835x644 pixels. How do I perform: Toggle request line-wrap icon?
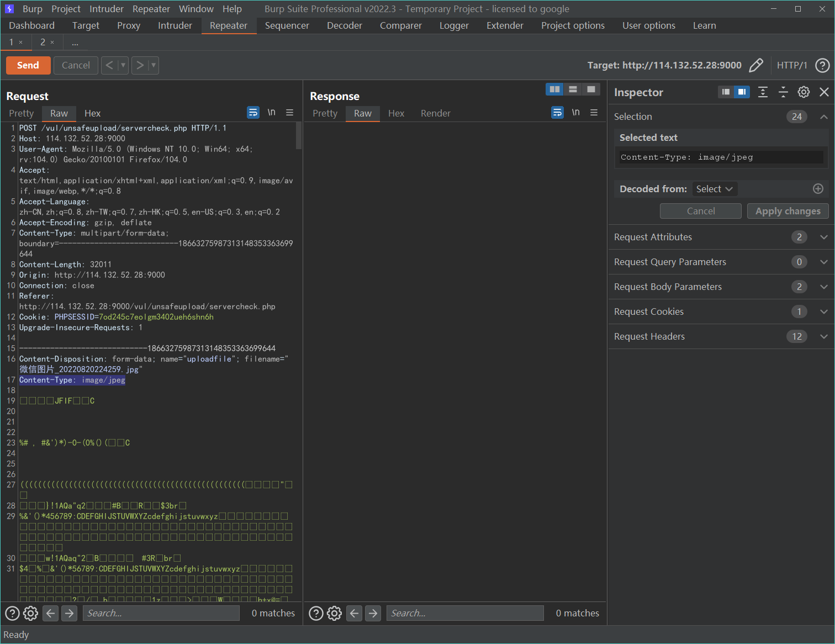coord(253,113)
